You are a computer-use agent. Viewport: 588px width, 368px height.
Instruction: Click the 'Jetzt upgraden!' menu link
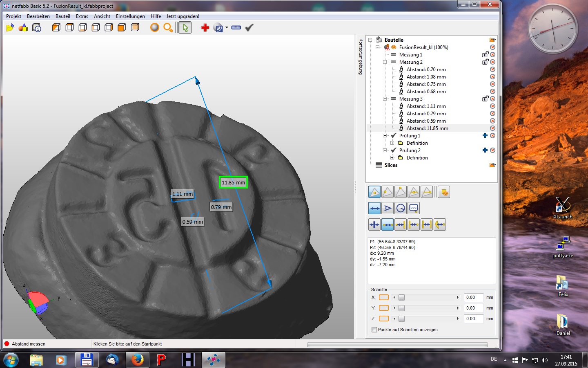pyautogui.click(x=183, y=16)
